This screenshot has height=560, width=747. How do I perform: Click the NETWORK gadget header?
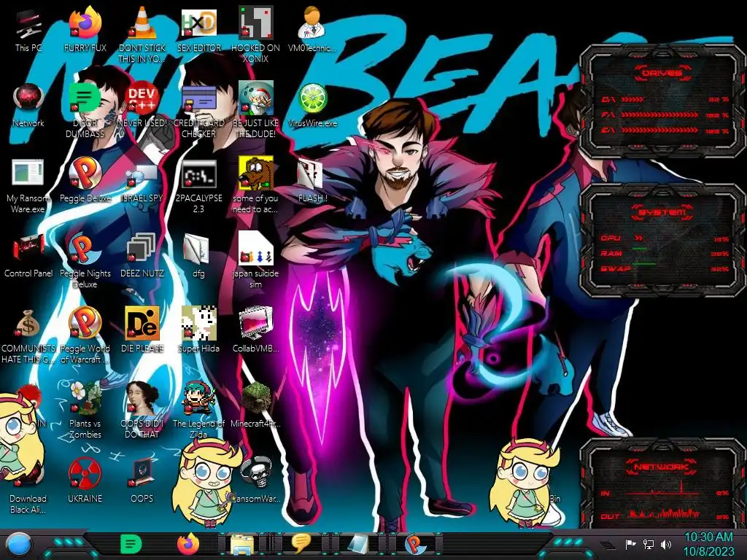[x=661, y=466]
